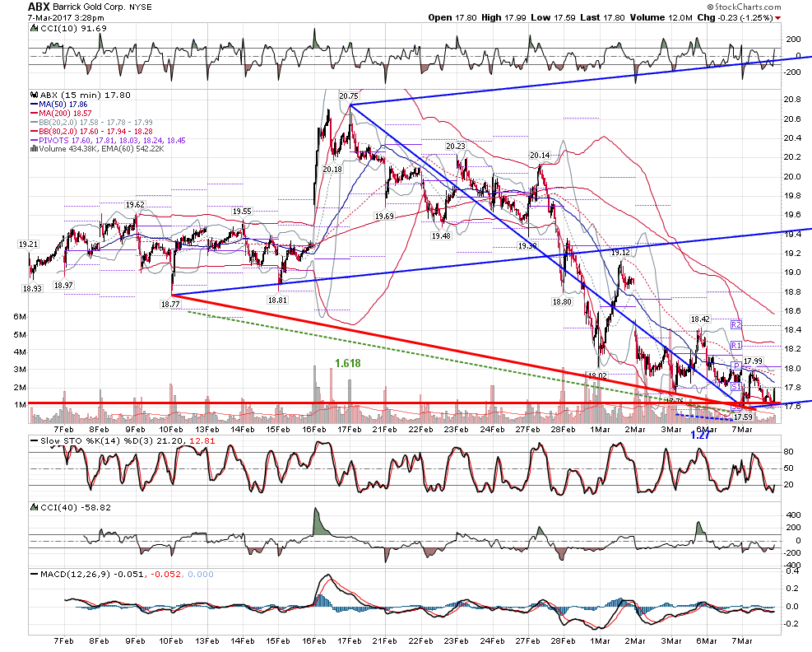Click the 18.81 price label
Image resolution: width=812 pixels, height=652 pixels.
277,300
